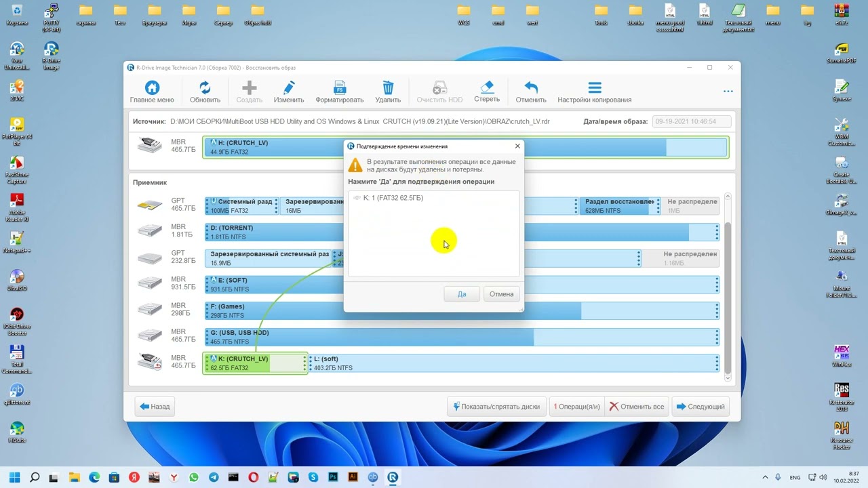Select the Раздел восстановления 628МБ partition
Image resolution: width=868 pixels, height=488 pixels.
tap(619, 206)
